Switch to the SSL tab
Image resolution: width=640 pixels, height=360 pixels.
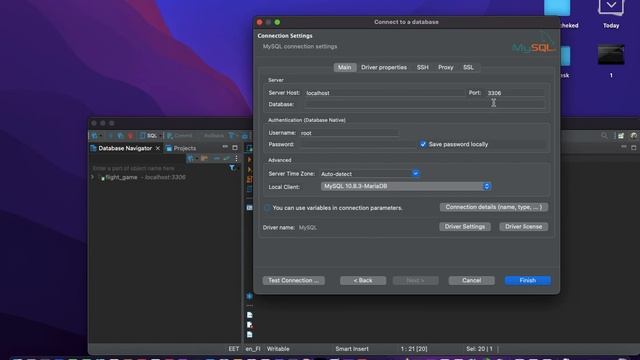click(x=468, y=67)
